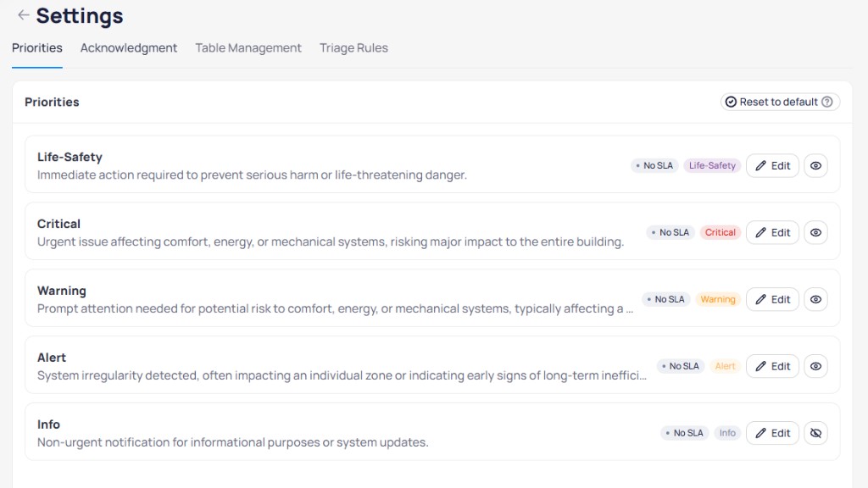Click the pencil icon for Life-Safety priority

tap(761, 165)
